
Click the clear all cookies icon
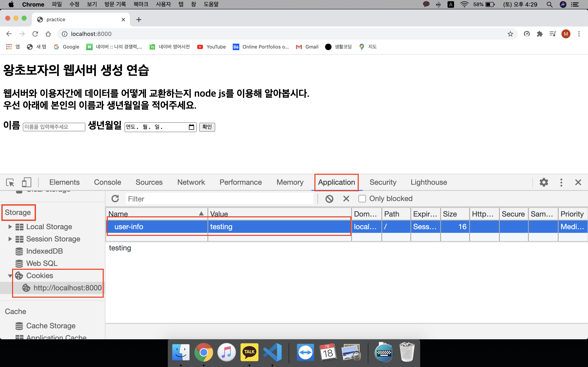point(329,199)
